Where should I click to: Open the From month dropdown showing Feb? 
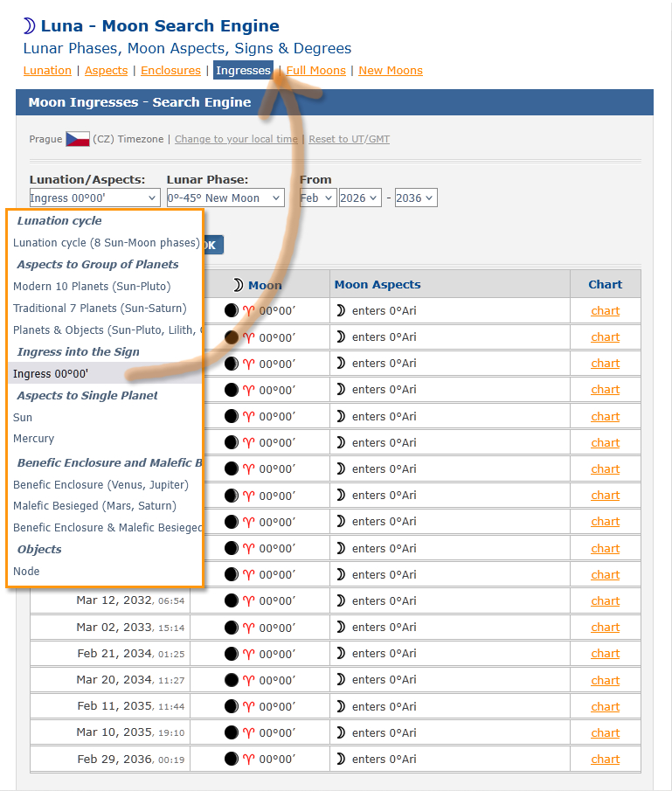(317, 198)
